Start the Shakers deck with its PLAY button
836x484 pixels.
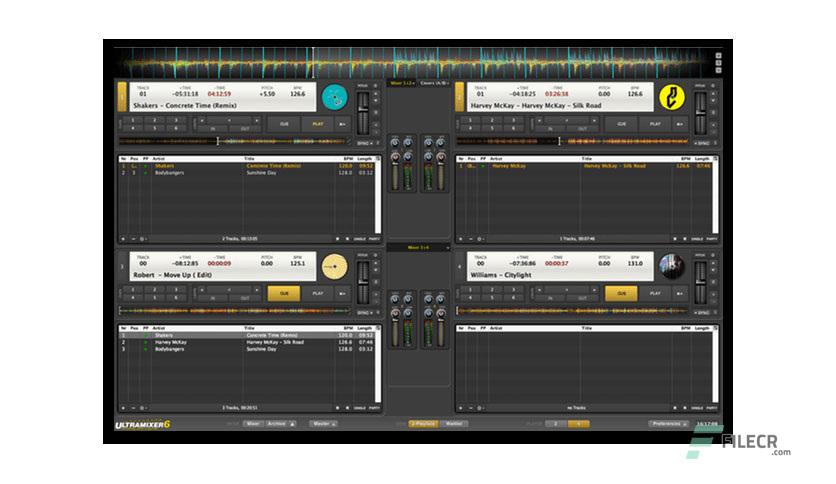[x=318, y=124]
